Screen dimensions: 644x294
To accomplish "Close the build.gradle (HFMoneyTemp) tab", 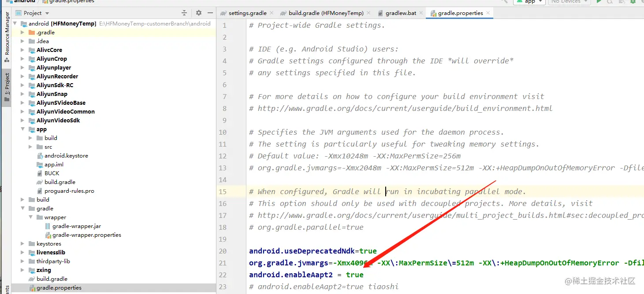I will click(368, 13).
